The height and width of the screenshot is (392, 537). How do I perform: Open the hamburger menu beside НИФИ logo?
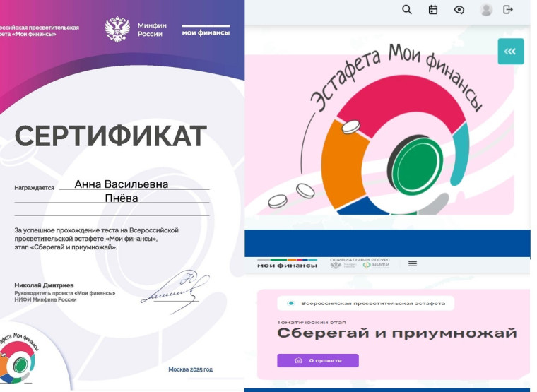click(x=413, y=263)
